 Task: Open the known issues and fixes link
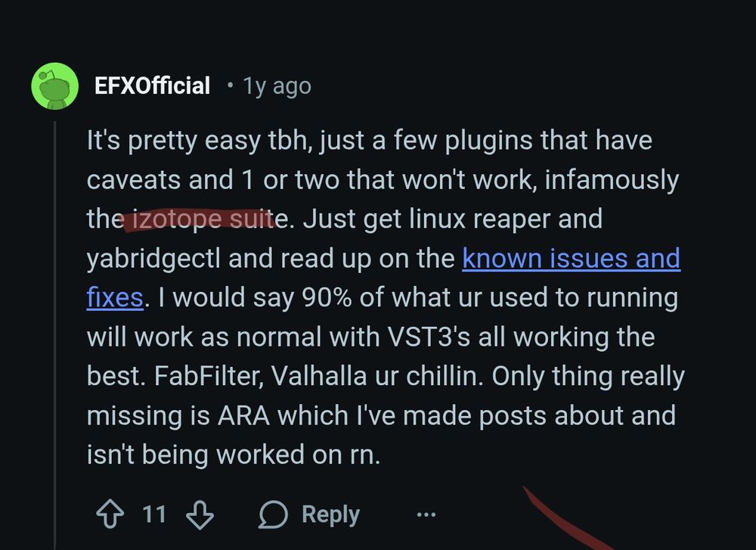click(x=572, y=257)
